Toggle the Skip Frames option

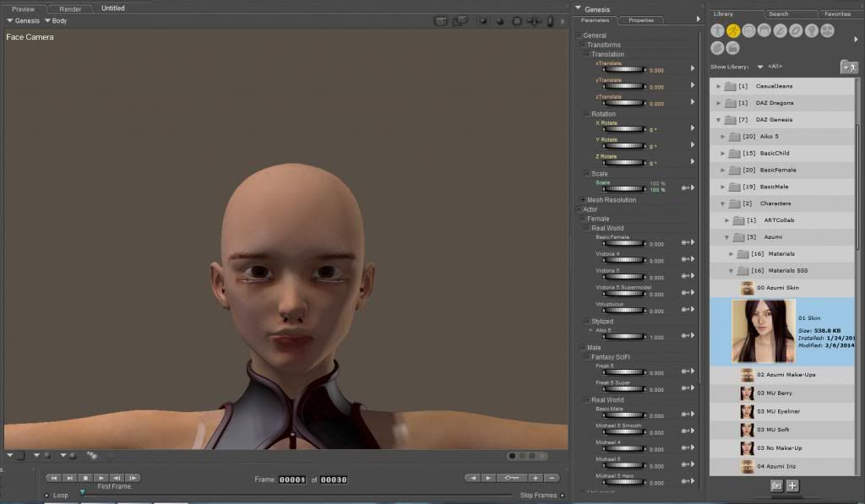(x=562, y=496)
